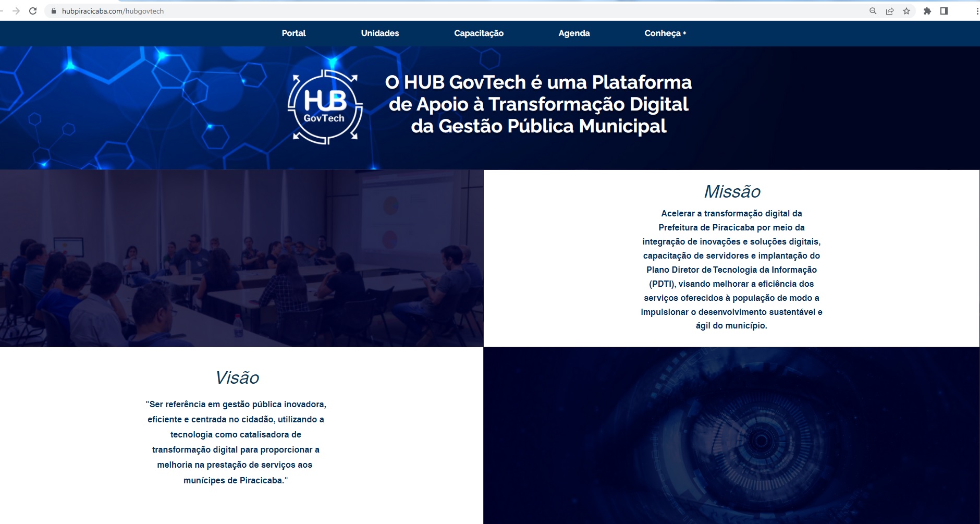Expand the Conheça dropdown menu
This screenshot has width=980, height=524.
(665, 33)
